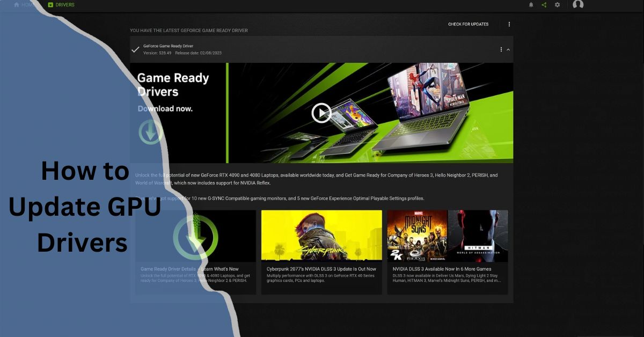Open the three-dot menu on the driver row
644x337 pixels.
click(501, 49)
